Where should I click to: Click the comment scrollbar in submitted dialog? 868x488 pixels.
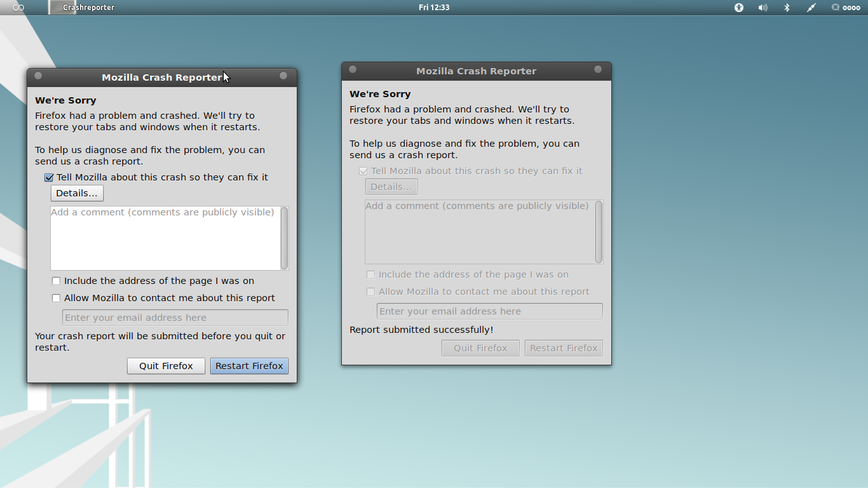pos(599,232)
